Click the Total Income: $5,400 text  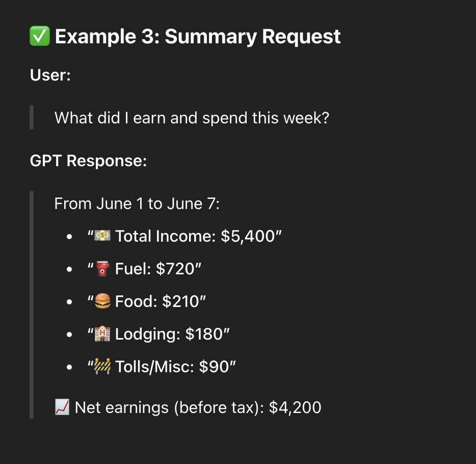(198, 236)
